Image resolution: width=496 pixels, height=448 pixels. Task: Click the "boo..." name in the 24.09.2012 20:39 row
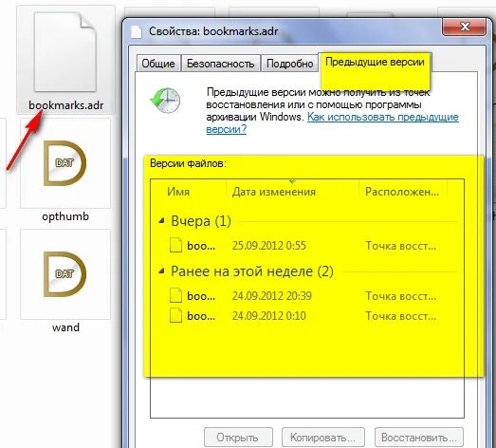[201, 296]
